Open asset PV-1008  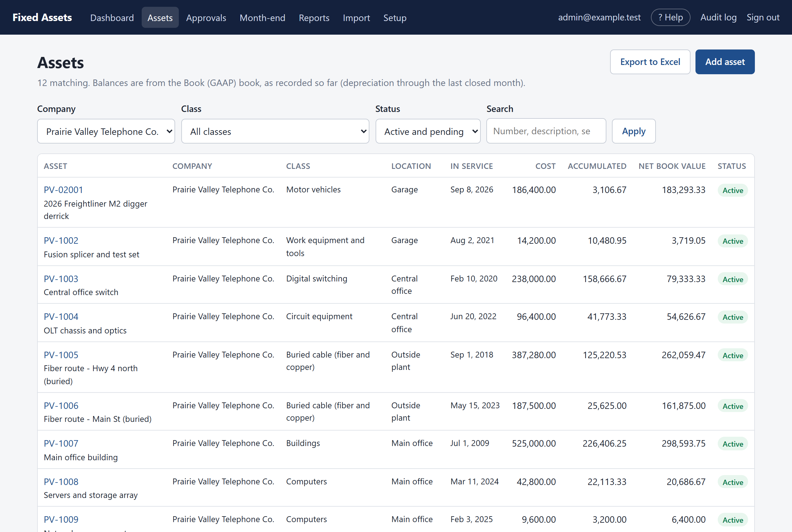[61, 482]
